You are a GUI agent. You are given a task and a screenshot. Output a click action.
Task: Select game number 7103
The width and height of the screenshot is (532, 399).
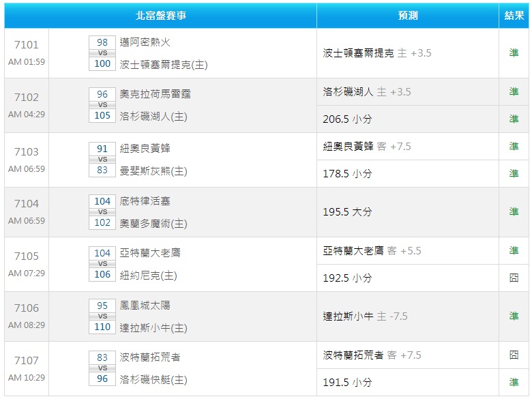pos(27,151)
